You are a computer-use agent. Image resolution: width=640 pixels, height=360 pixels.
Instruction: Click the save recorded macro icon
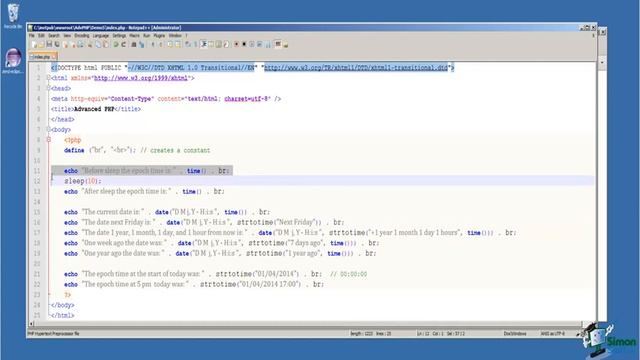(267, 44)
